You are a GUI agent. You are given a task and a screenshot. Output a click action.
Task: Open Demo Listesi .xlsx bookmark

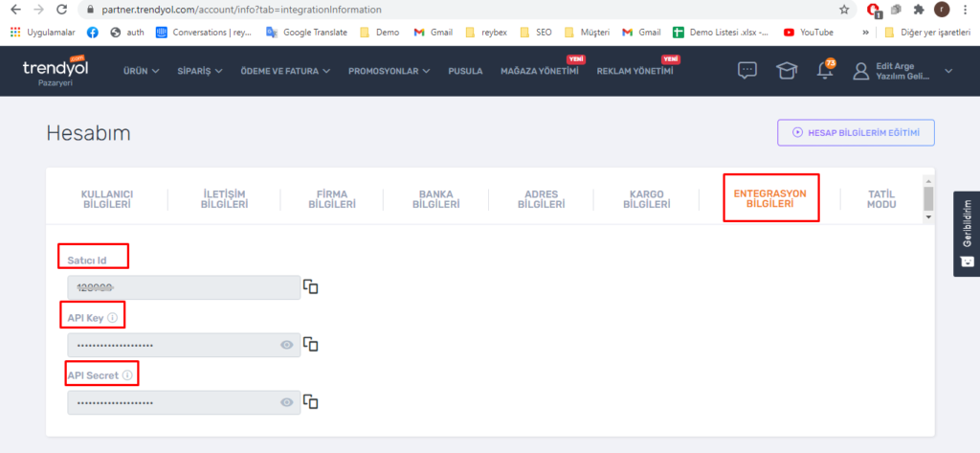pyautogui.click(x=721, y=32)
